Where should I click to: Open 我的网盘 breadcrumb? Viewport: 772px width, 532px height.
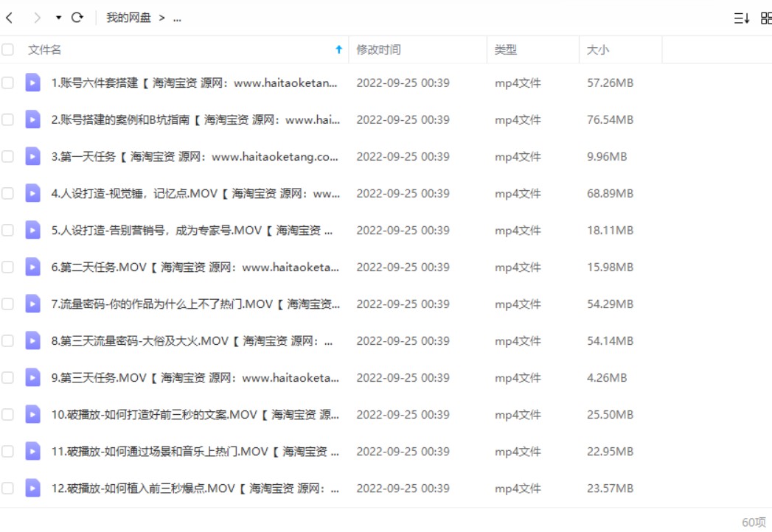(128, 18)
